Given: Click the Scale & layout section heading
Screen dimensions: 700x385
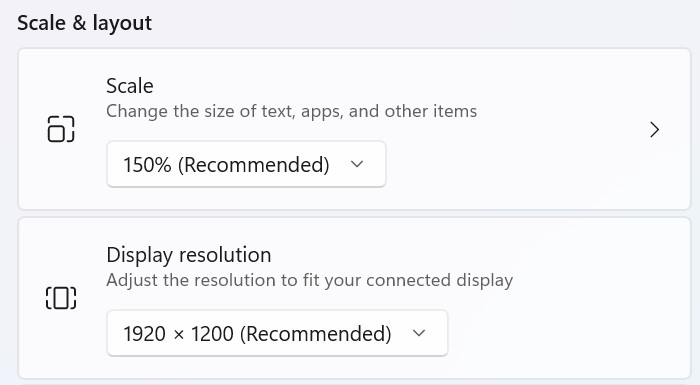Looking at the screenshot, I should 84,23.
